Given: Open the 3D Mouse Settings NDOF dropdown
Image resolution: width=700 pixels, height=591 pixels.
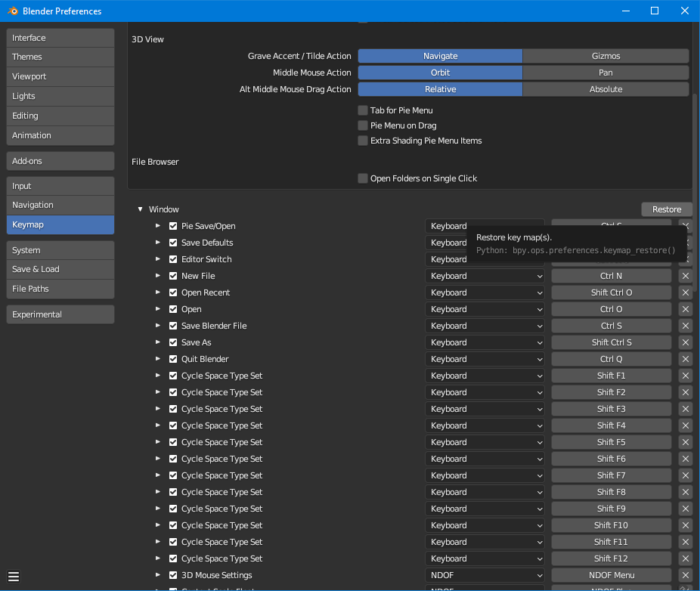Looking at the screenshot, I should pyautogui.click(x=485, y=575).
